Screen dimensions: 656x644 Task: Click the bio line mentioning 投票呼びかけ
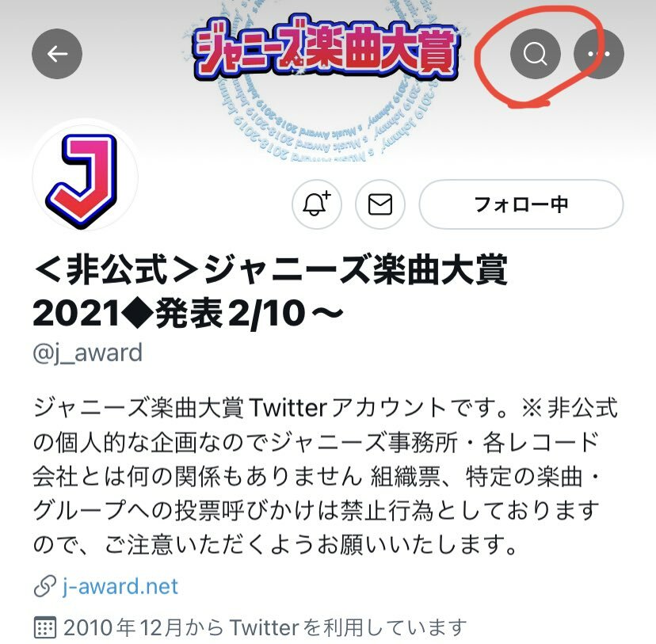[316, 510]
